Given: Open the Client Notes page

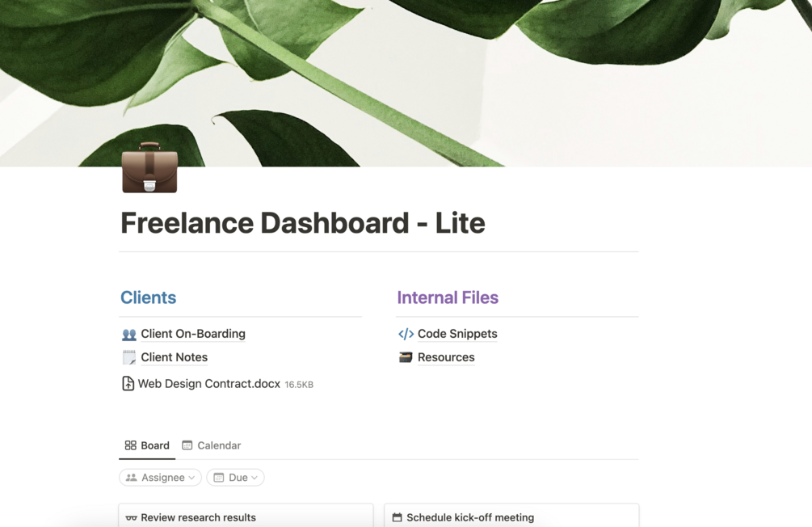Looking at the screenshot, I should coord(174,356).
